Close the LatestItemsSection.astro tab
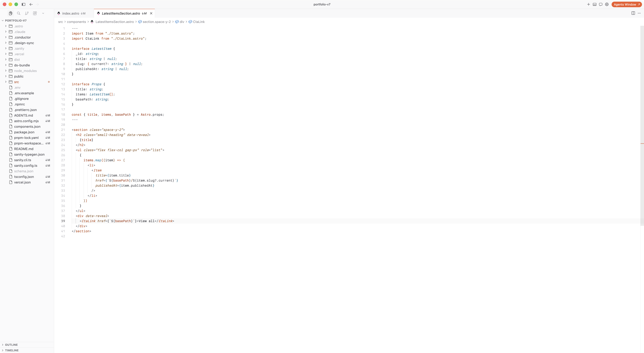Image resolution: width=644 pixels, height=353 pixels. click(151, 13)
